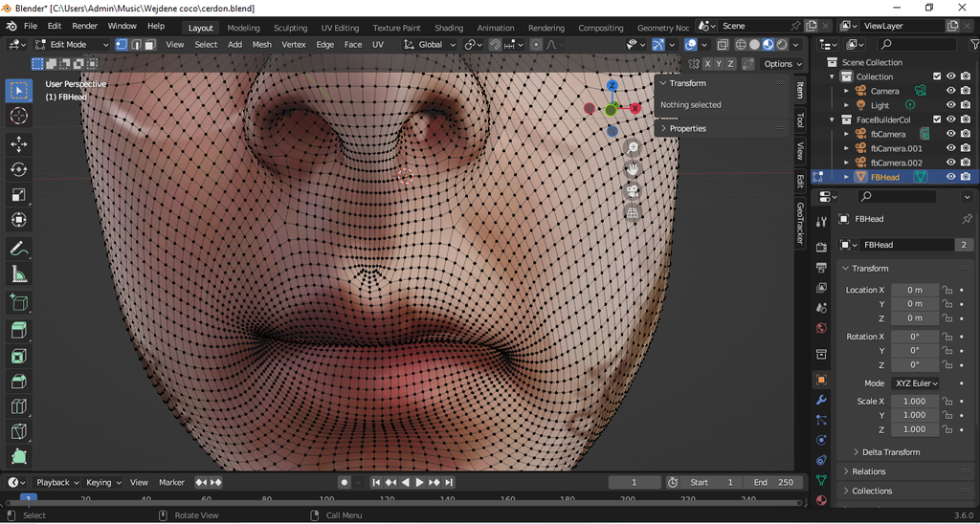The width and height of the screenshot is (980, 524).
Task: Select the Move tool in left toolbar
Action: coord(18,143)
